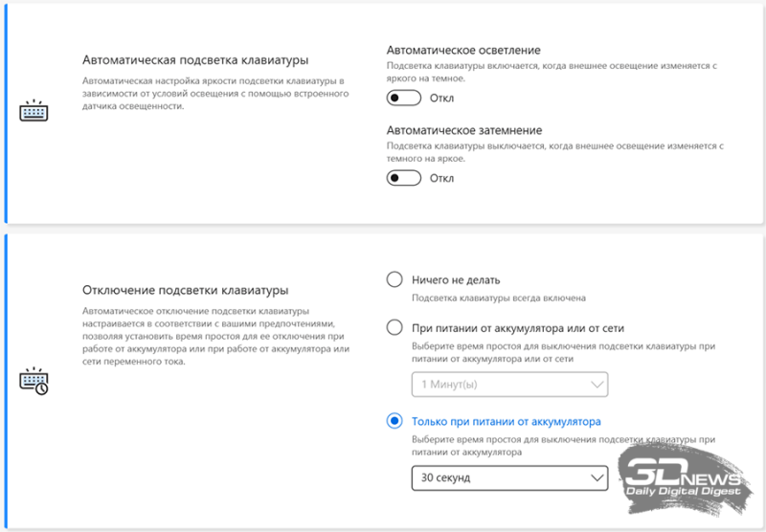Viewport: 766px width, 532px height.
Task: Click Подсветка клавиатуры всегда включена description
Action: click(x=498, y=298)
